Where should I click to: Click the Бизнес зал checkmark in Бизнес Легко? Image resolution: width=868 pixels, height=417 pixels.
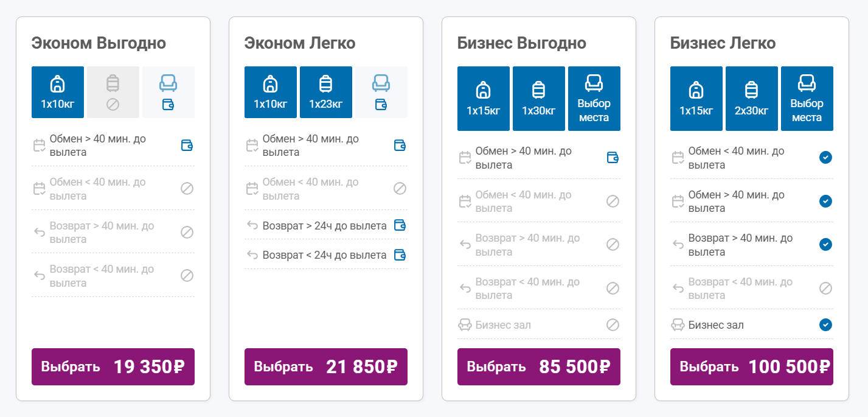[x=825, y=324]
